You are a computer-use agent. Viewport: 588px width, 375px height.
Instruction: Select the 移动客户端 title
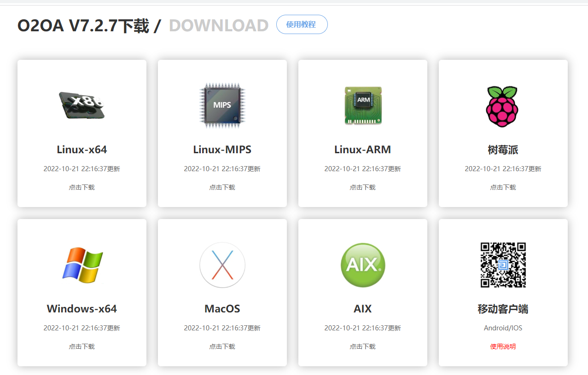click(503, 309)
